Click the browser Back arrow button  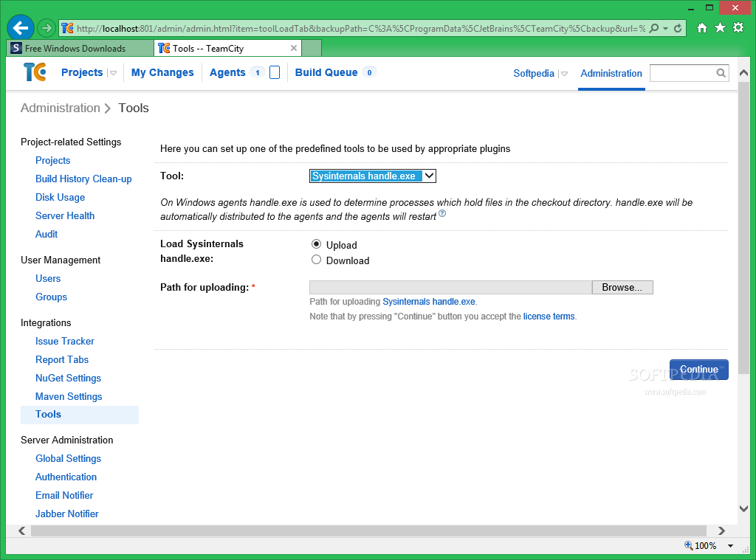21,28
